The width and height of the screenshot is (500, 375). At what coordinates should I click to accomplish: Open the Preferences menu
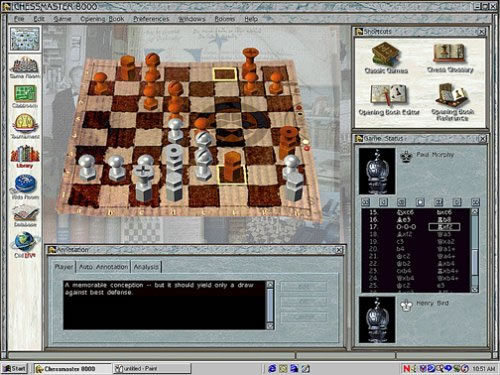(151, 19)
